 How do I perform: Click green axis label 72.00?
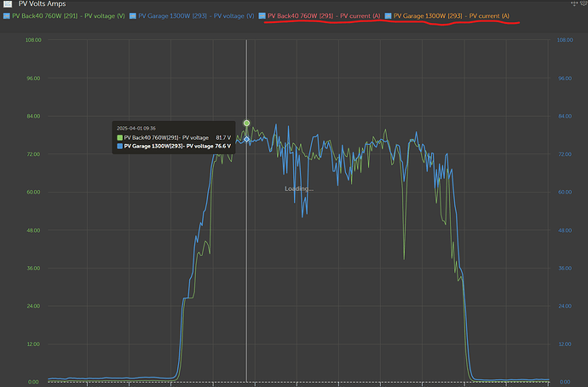point(33,154)
